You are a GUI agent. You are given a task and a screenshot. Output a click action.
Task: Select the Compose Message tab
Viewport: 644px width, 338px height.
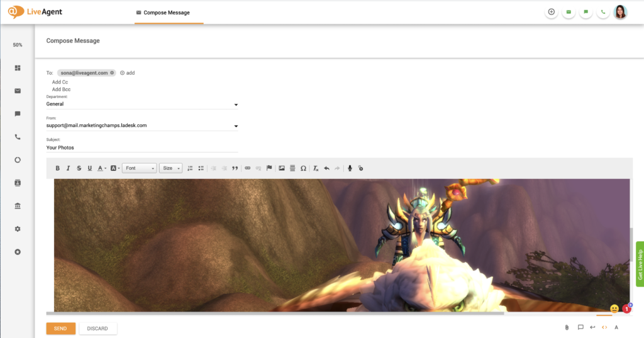[167, 13]
